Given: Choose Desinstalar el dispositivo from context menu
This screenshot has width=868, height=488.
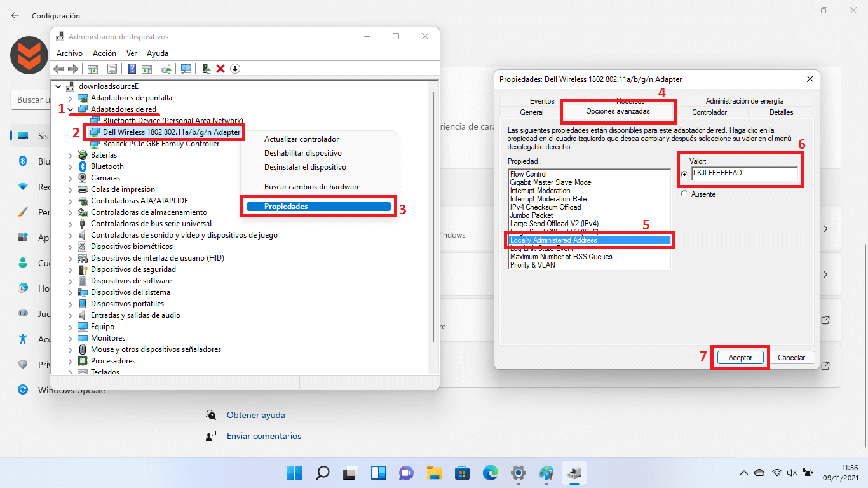Looking at the screenshot, I should pos(305,167).
